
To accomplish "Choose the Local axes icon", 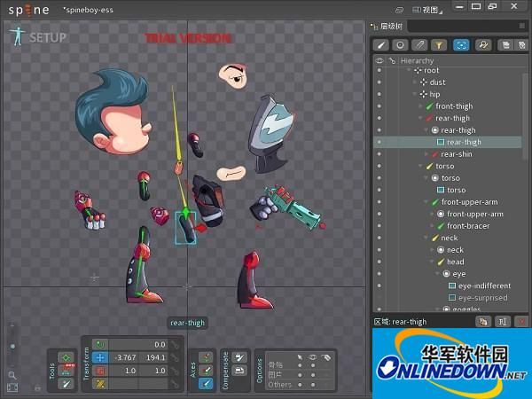I will click(206, 357).
